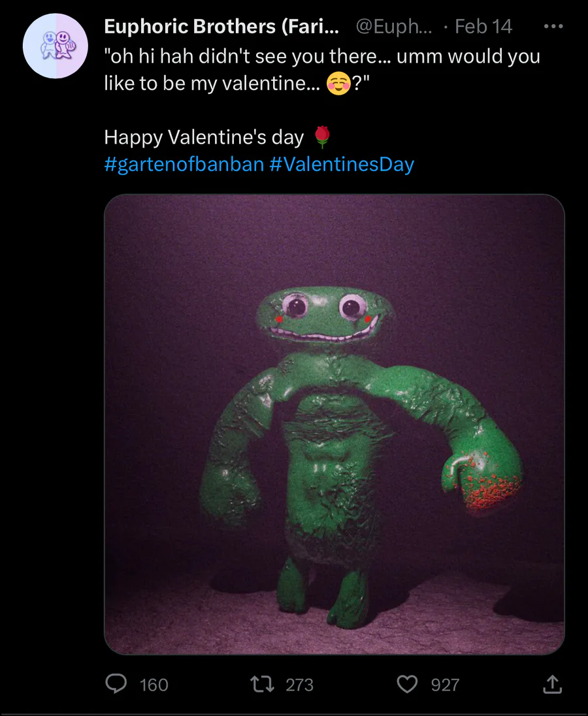Open the #ValentinesDay hashtag

click(x=342, y=163)
